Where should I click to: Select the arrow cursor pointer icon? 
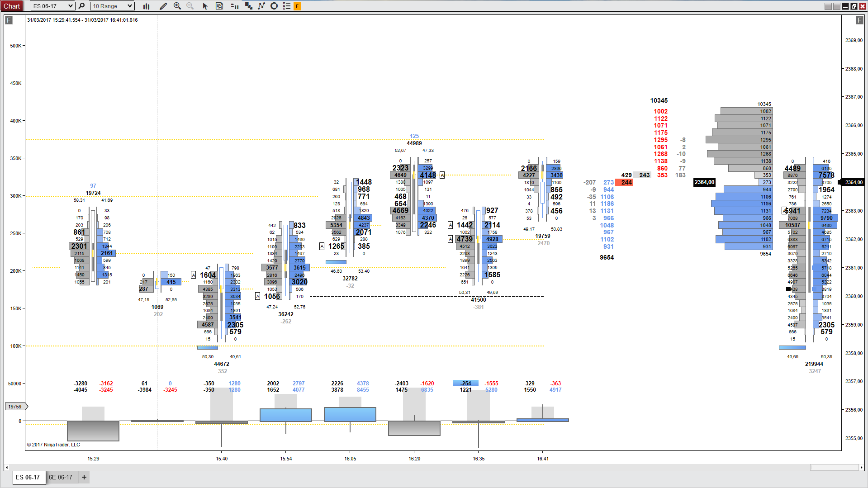[x=205, y=6]
